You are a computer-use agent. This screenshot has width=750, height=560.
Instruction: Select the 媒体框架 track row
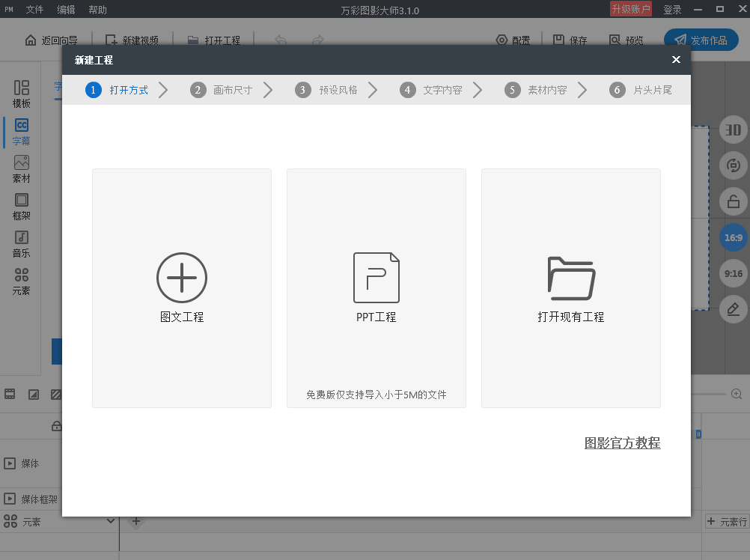coord(31,499)
